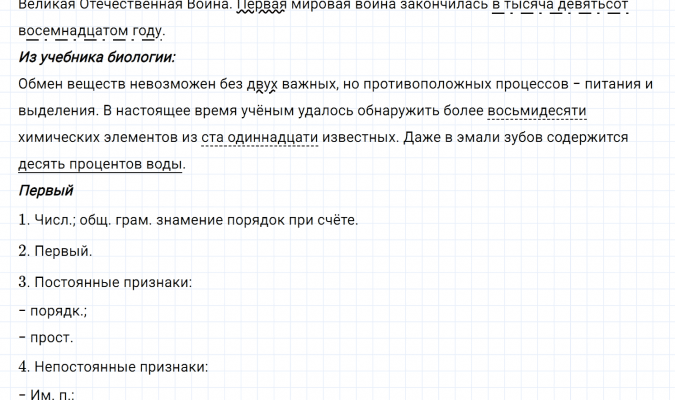This screenshot has height=400, width=675.
Task: Click the wavy-underlined word "двух"
Action: click(x=263, y=83)
